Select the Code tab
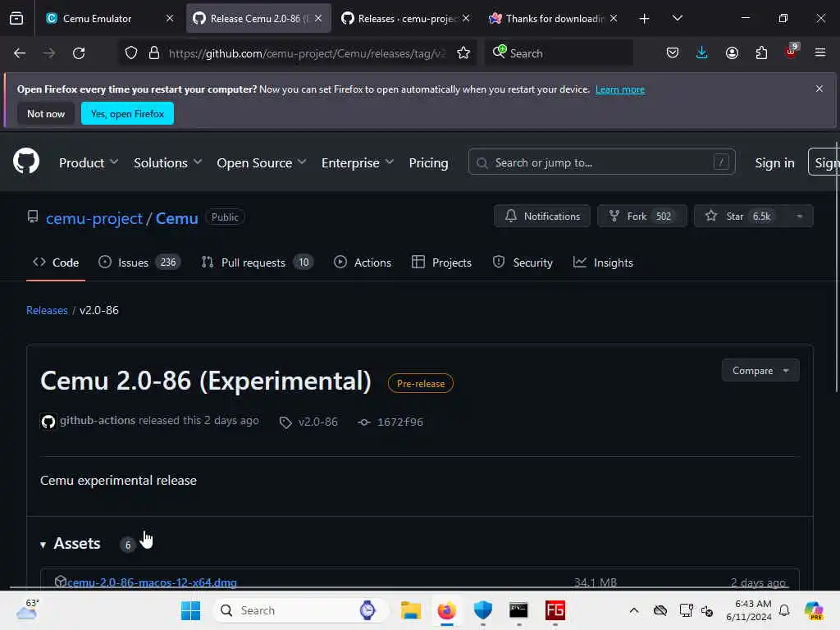This screenshot has width=840, height=630. (x=56, y=262)
